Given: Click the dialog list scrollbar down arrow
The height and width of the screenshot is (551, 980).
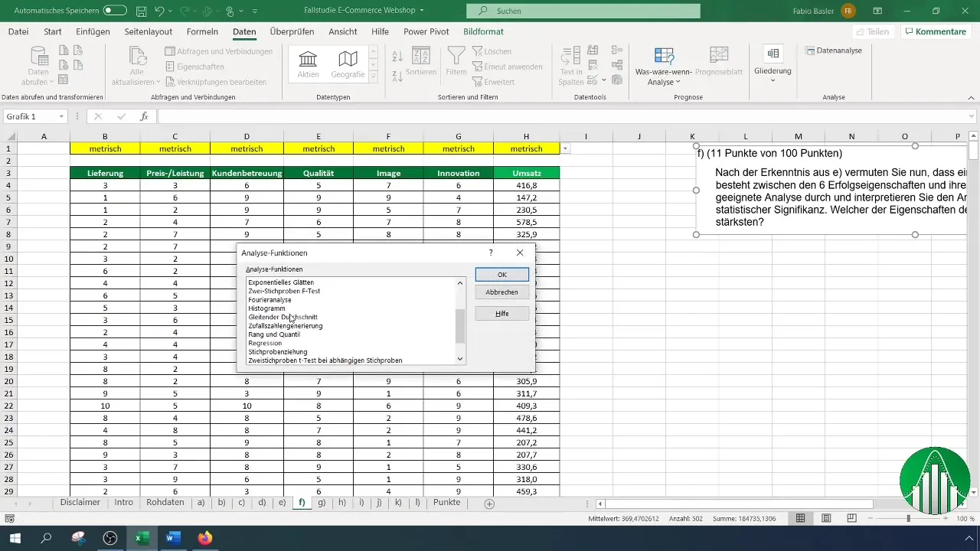Looking at the screenshot, I should coord(460,359).
